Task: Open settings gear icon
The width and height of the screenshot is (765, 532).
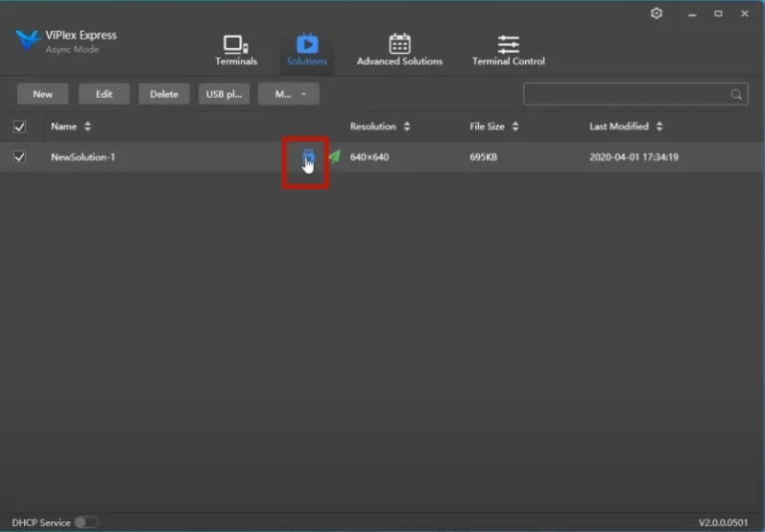Action: (x=656, y=13)
